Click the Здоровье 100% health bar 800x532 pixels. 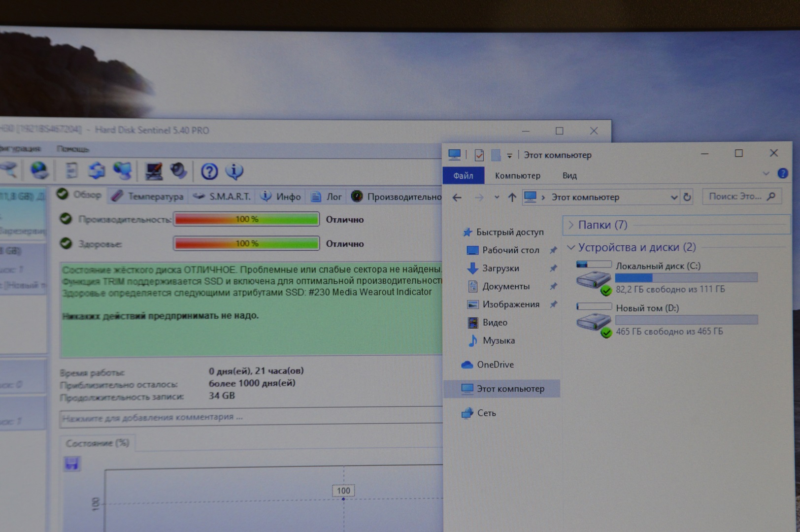coord(246,243)
